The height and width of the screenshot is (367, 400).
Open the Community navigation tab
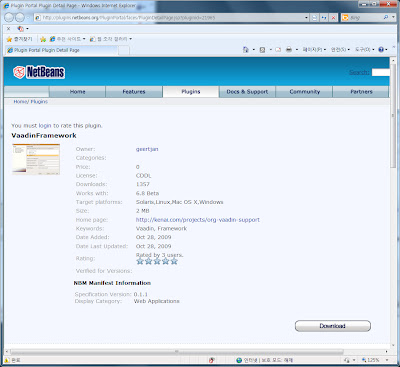tap(304, 92)
